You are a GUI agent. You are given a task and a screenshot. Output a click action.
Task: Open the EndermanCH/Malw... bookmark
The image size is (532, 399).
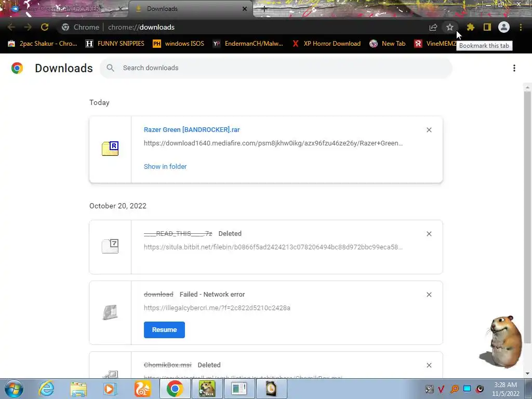[248, 44]
